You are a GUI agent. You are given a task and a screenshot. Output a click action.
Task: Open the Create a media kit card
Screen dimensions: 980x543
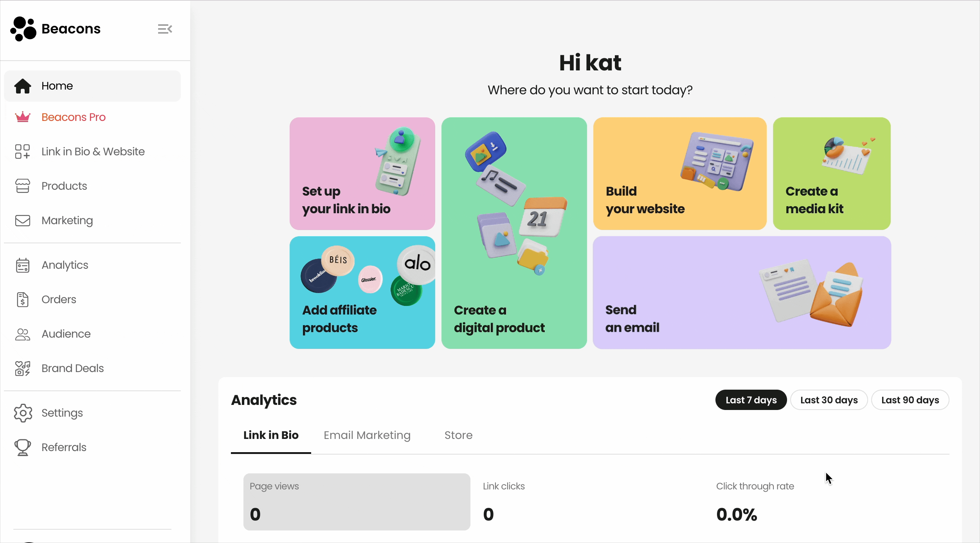[832, 174]
